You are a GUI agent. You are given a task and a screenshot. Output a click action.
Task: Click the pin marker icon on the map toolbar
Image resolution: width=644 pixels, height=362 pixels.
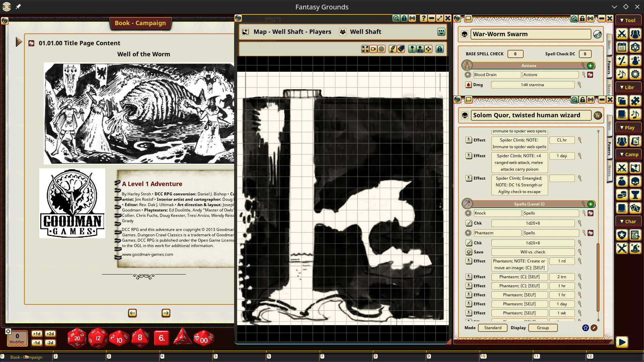[x=412, y=49]
